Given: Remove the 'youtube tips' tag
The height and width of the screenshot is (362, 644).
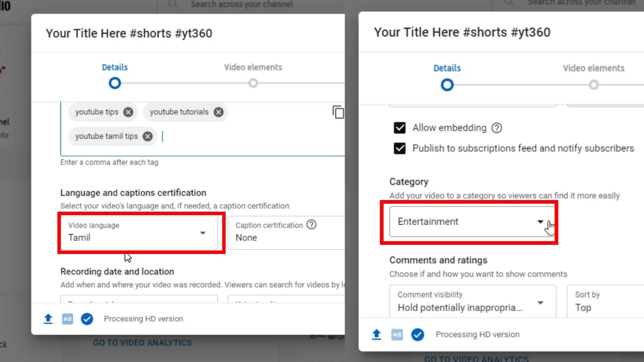Looking at the screenshot, I should 128,112.
